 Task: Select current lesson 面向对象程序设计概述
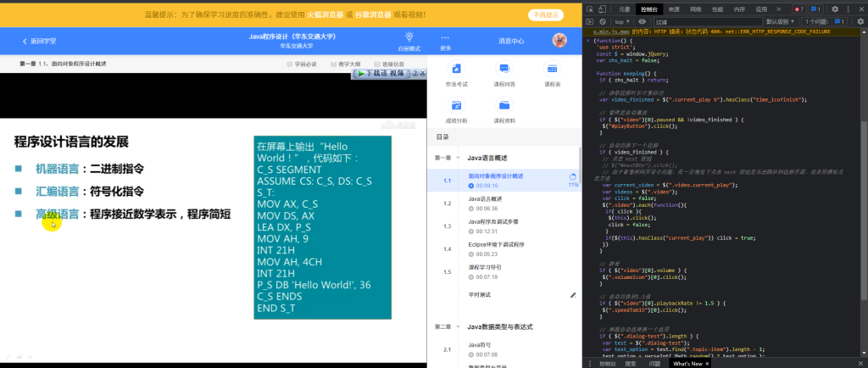click(x=504, y=181)
